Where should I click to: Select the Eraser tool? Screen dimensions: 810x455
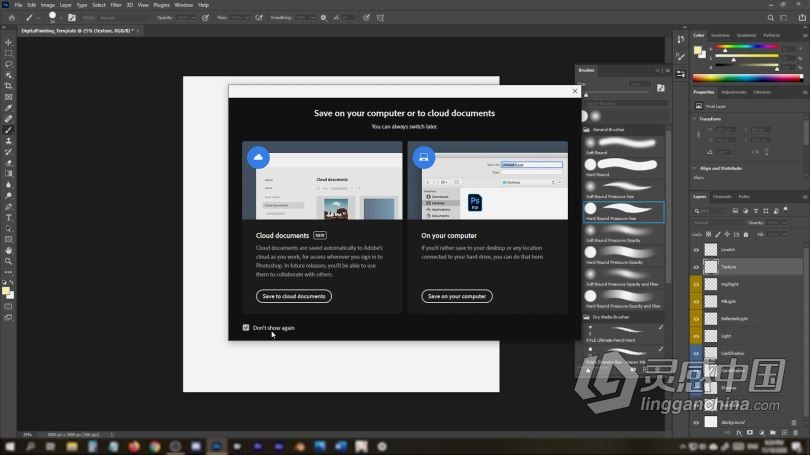tap(8, 163)
